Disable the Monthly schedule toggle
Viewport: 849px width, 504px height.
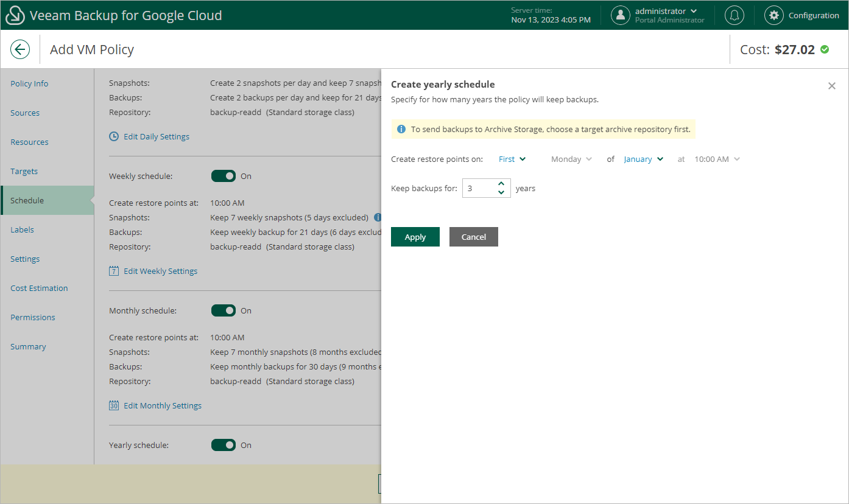[x=224, y=310]
